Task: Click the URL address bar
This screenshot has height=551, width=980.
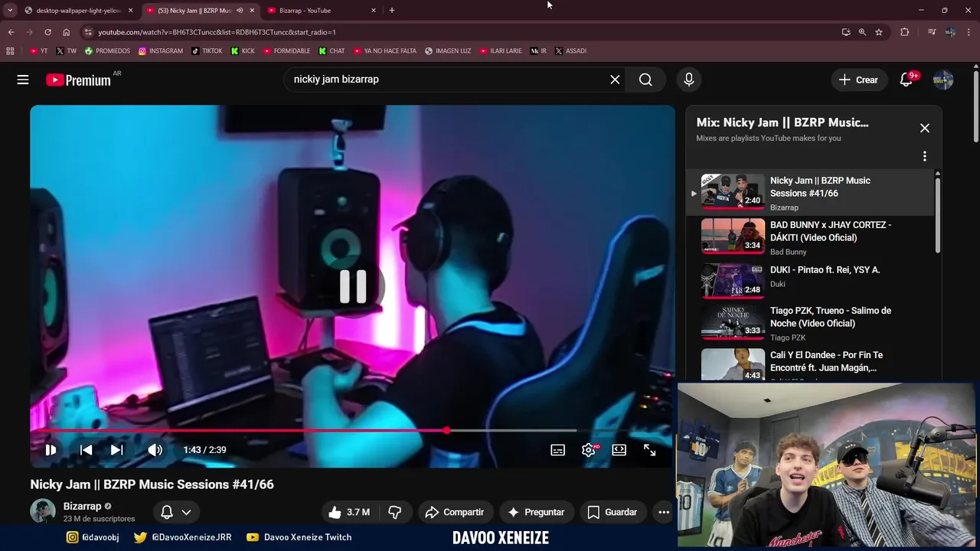Action: (x=459, y=32)
